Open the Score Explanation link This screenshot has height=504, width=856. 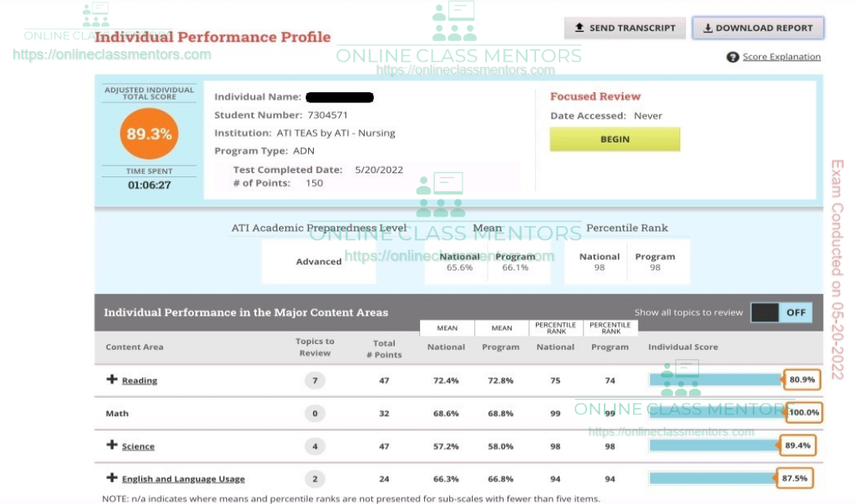(x=781, y=57)
